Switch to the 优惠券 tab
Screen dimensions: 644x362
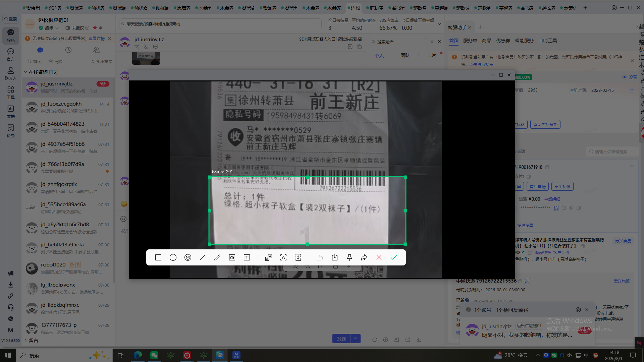(x=503, y=41)
